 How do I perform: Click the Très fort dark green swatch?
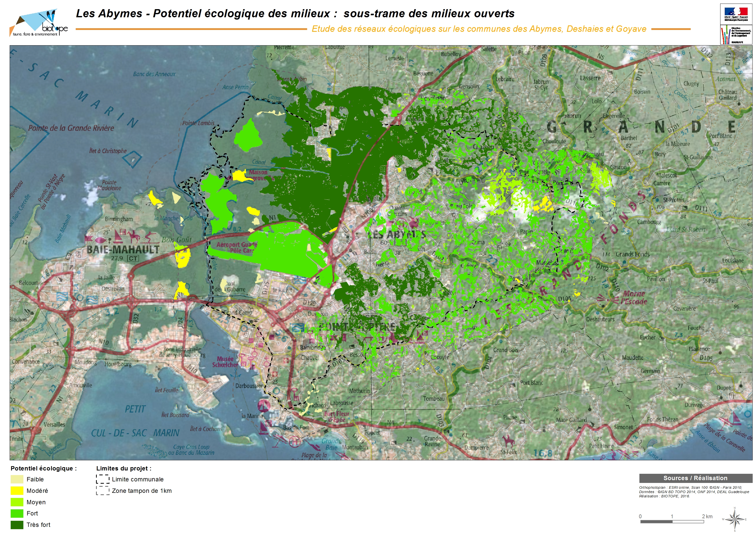17,525
